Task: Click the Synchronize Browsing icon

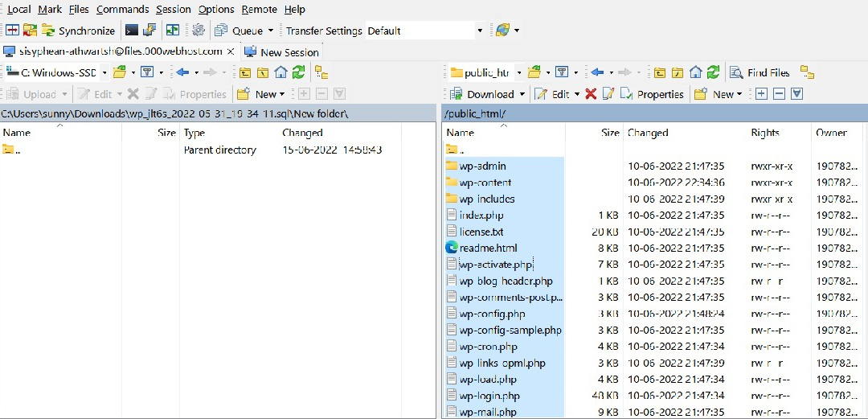Action: 30,31
